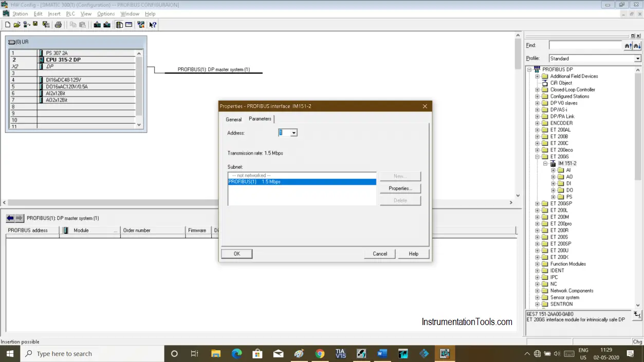Viewport: 644px width, 362px height.
Task: Toggle the hardware Catalog toolbar icon
Action: pos(119,24)
